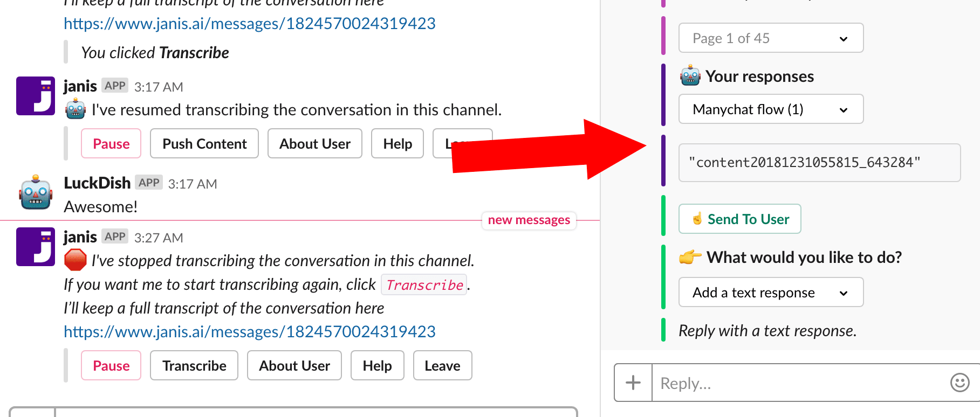Click the new messages divider label

point(529,220)
